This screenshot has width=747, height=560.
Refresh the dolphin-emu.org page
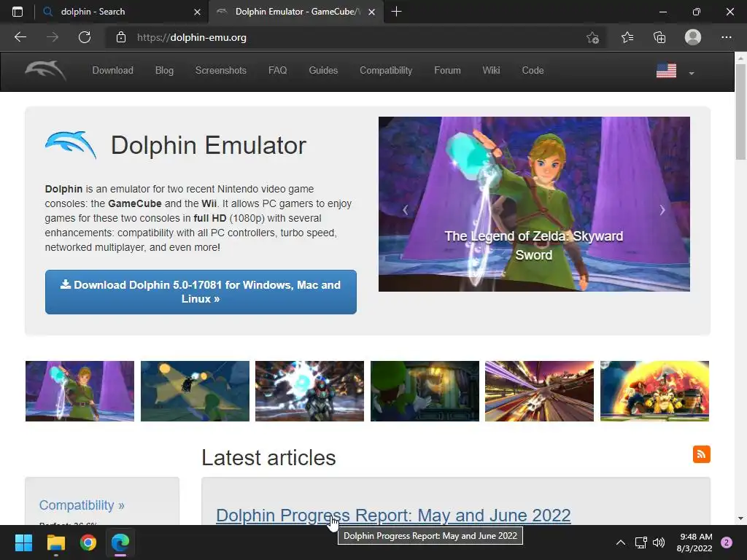coord(85,37)
